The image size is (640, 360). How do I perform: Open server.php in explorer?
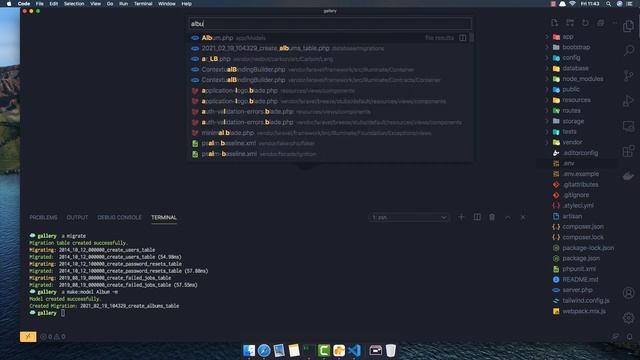click(577, 290)
